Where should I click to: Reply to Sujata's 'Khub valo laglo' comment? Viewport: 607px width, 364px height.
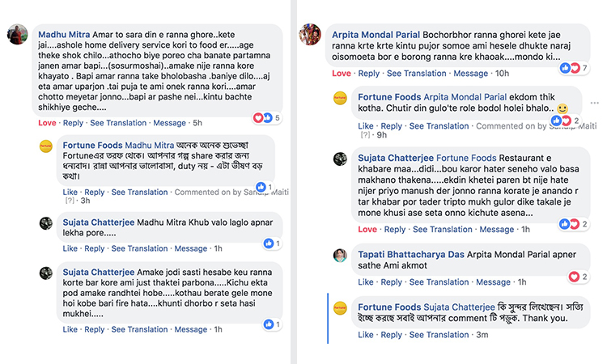95,248
